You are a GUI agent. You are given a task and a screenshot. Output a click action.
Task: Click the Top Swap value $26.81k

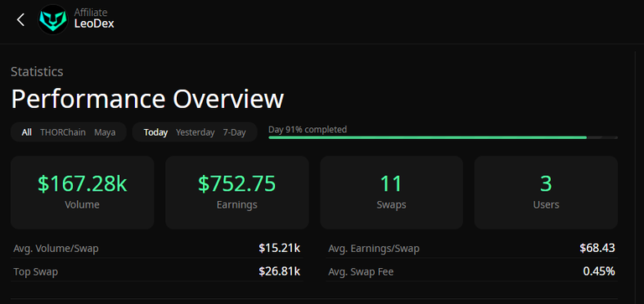click(280, 271)
